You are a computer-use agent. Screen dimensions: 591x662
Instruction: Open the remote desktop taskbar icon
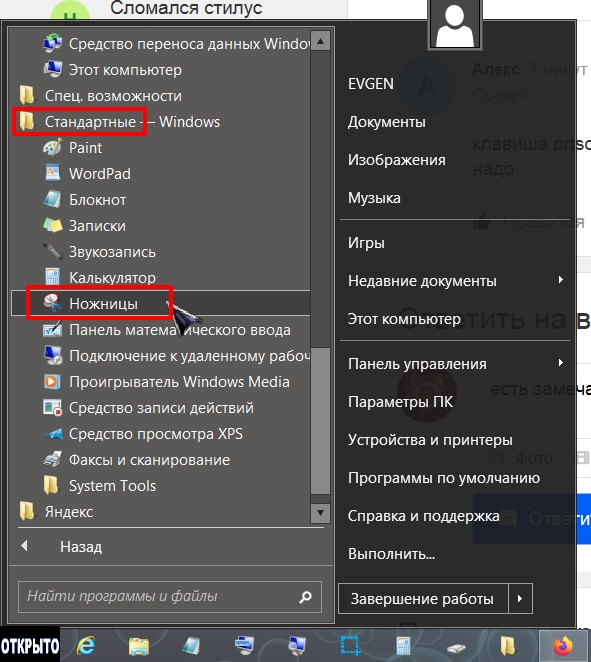point(244,646)
